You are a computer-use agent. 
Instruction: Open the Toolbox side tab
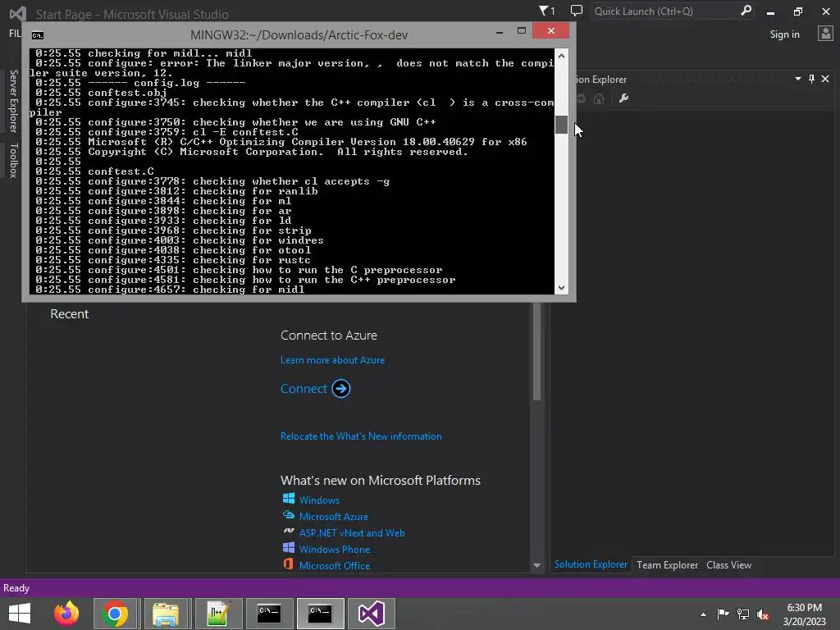tap(13, 160)
